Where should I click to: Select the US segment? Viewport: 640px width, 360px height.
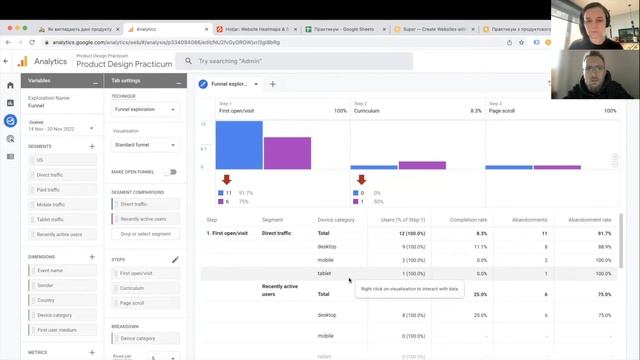click(x=62, y=160)
